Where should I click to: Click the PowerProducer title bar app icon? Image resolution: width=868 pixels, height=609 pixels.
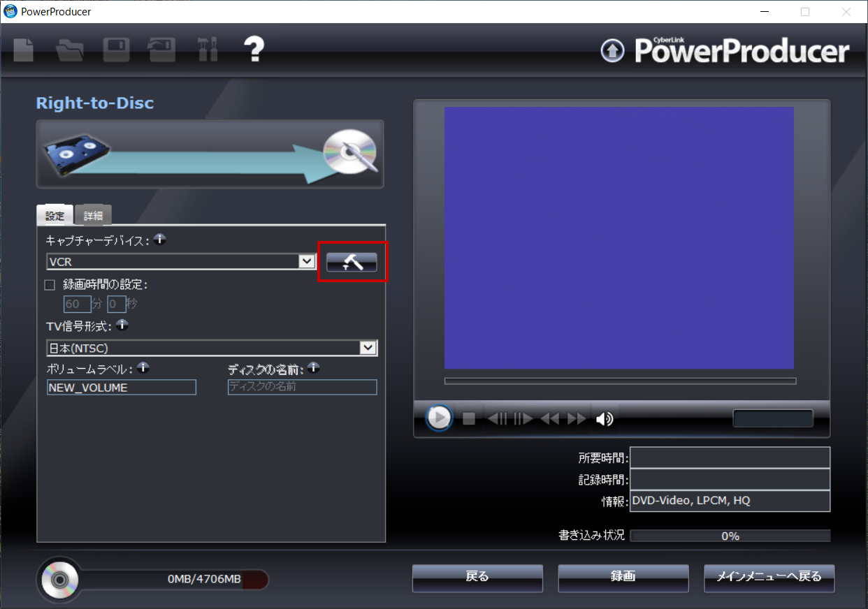pos(10,12)
